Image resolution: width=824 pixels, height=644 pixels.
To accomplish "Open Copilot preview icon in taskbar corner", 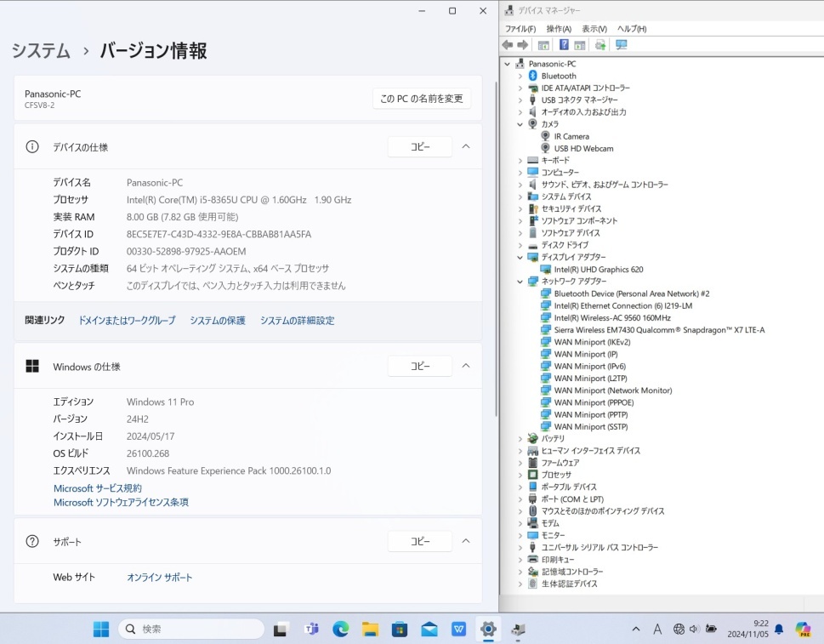I will (x=803, y=629).
